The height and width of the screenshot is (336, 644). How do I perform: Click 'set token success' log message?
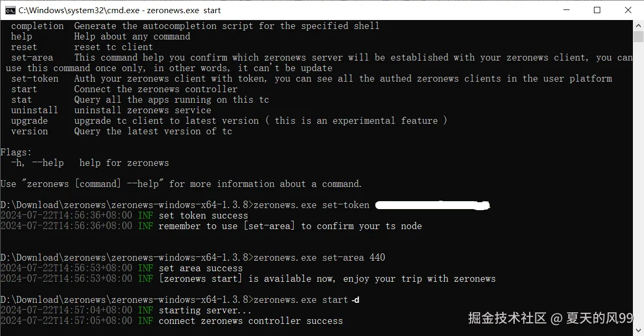(x=203, y=215)
